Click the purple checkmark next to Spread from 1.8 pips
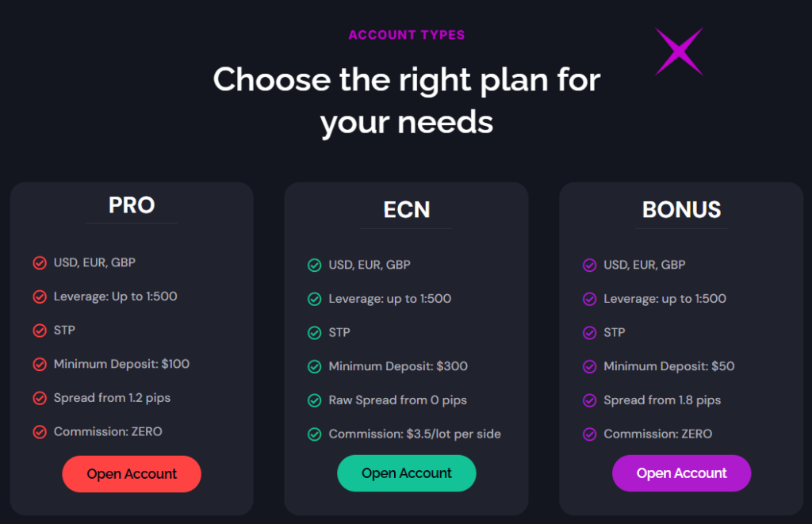This screenshot has width=812, height=524. pyautogui.click(x=589, y=400)
